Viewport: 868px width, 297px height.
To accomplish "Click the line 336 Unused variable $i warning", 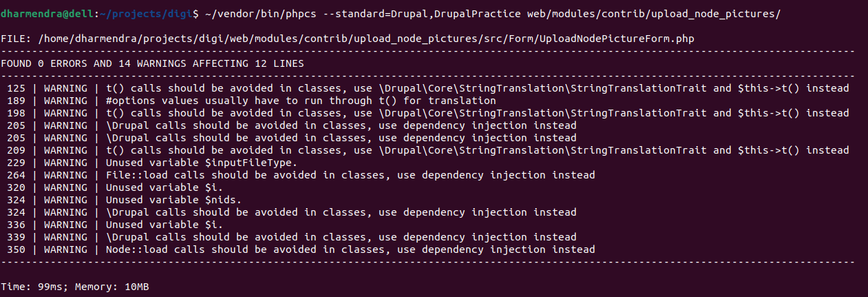I will (165, 225).
